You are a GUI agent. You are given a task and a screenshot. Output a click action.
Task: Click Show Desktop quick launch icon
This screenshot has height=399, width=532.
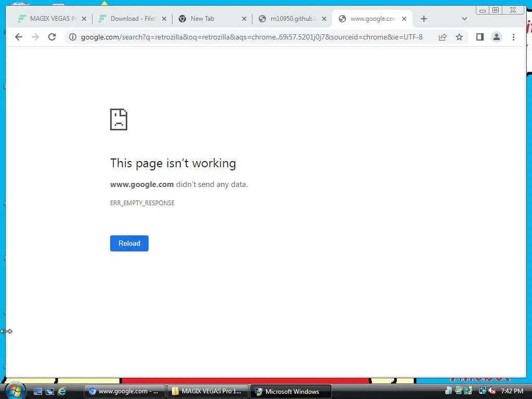pyautogui.click(x=37, y=391)
